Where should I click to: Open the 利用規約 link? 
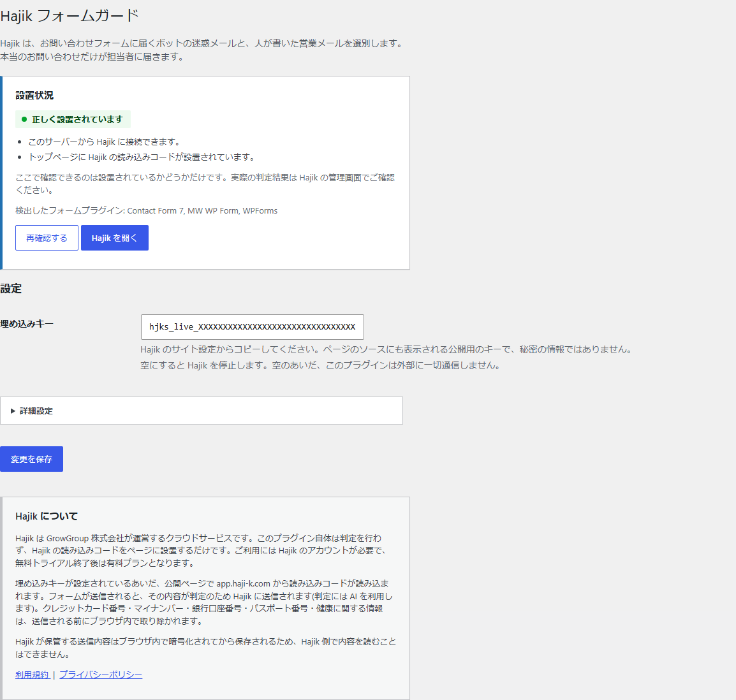(x=32, y=674)
